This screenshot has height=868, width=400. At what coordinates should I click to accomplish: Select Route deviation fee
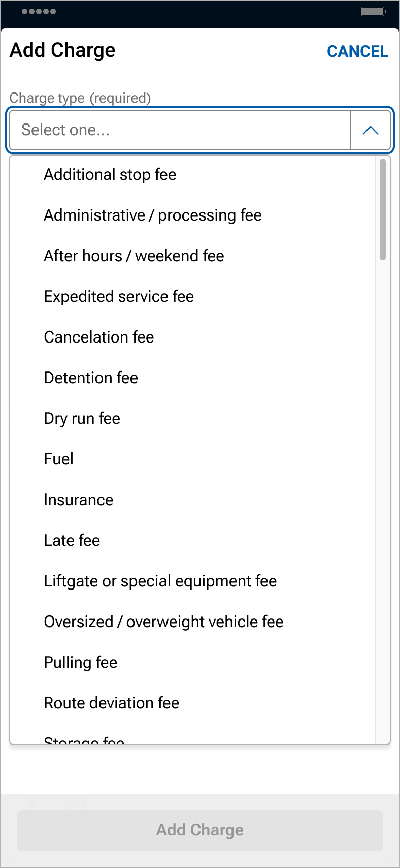tap(112, 703)
